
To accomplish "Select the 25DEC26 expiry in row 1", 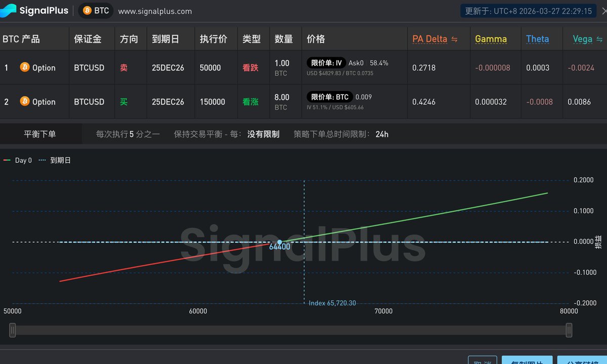I will [x=168, y=68].
